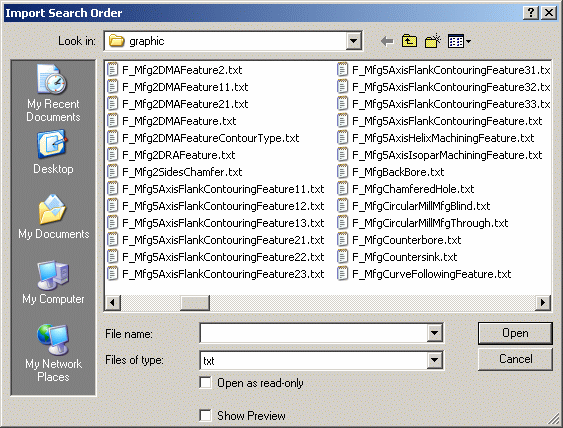Expand the Look in folder dropdown
The height and width of the screenshot is (428, 563).
(353, 41)
